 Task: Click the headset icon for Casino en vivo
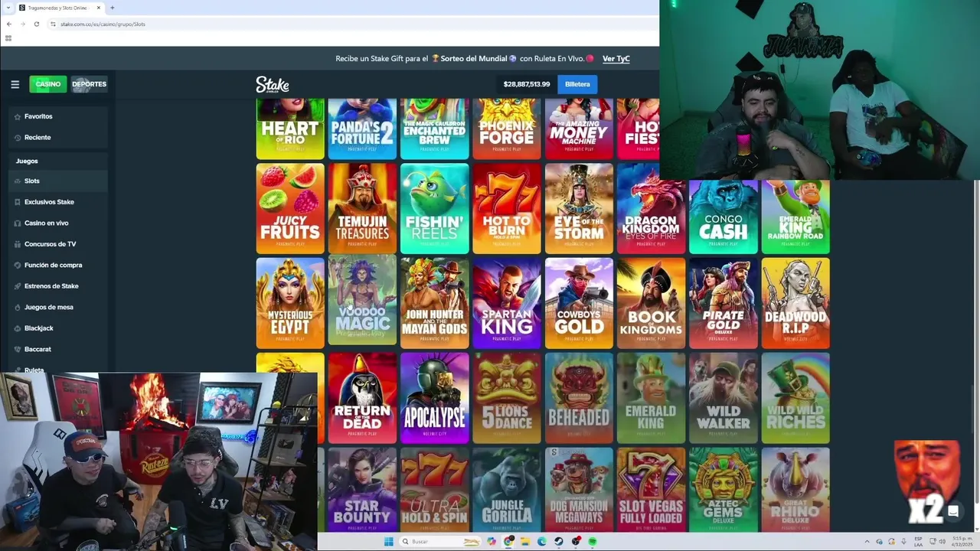[18, 223]
